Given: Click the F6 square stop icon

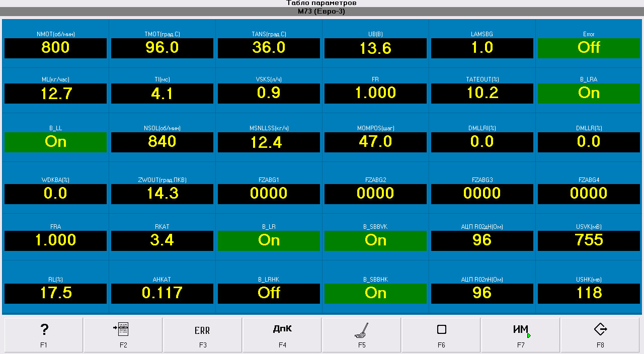Looking at the screenshot, I should (441, 334).
